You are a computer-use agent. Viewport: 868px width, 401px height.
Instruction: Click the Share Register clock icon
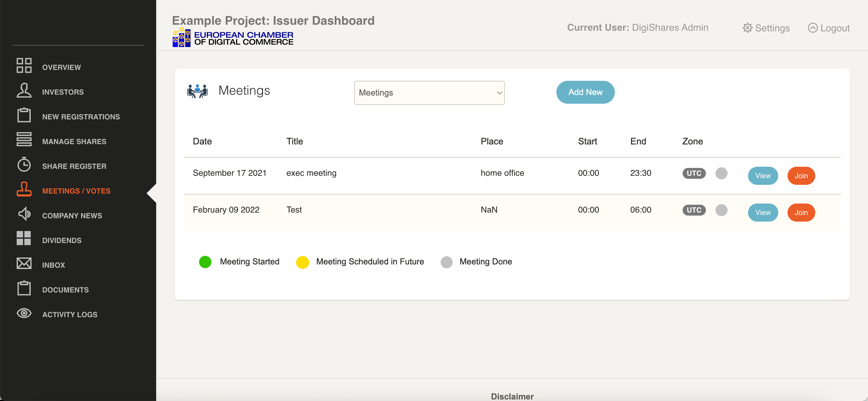click(x=24, y=164)
